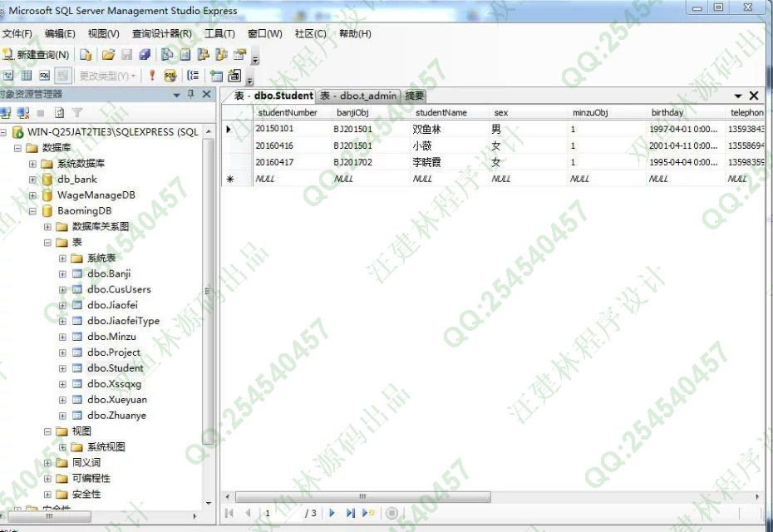Screen dimensions: 773x532
Task: Select dbo.Xueyuan table in the tree
Action: click(117, 400)
